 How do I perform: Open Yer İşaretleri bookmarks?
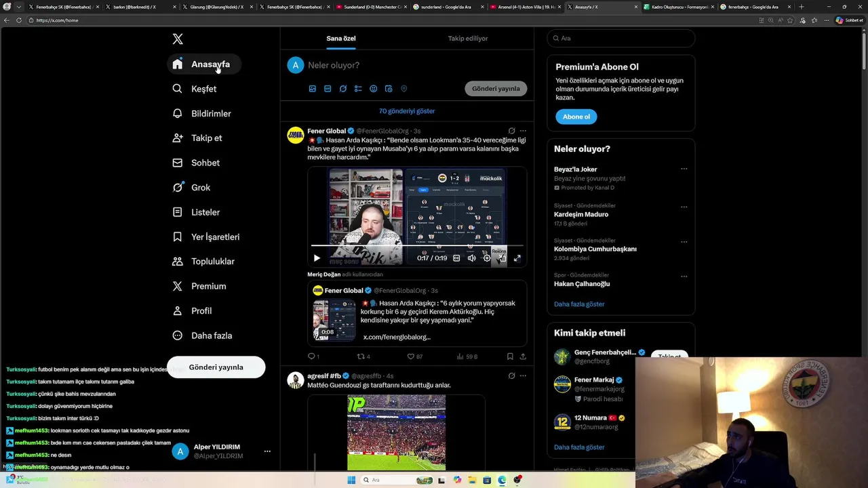tap(206, 237)
